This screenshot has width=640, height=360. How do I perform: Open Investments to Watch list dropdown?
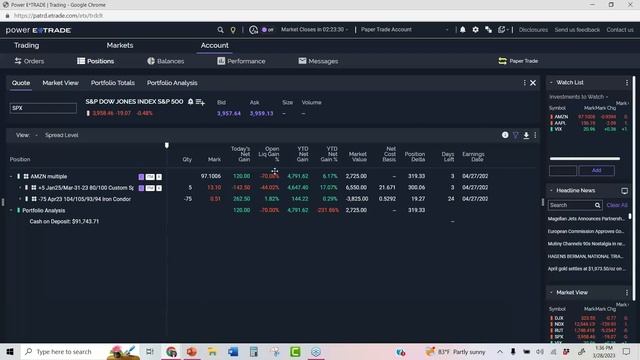click(x=578, y=97)
